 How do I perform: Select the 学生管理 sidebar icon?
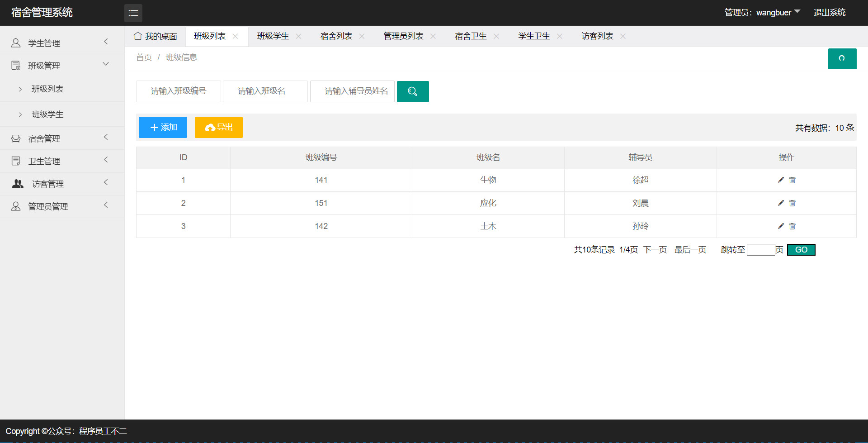(16, 43)
